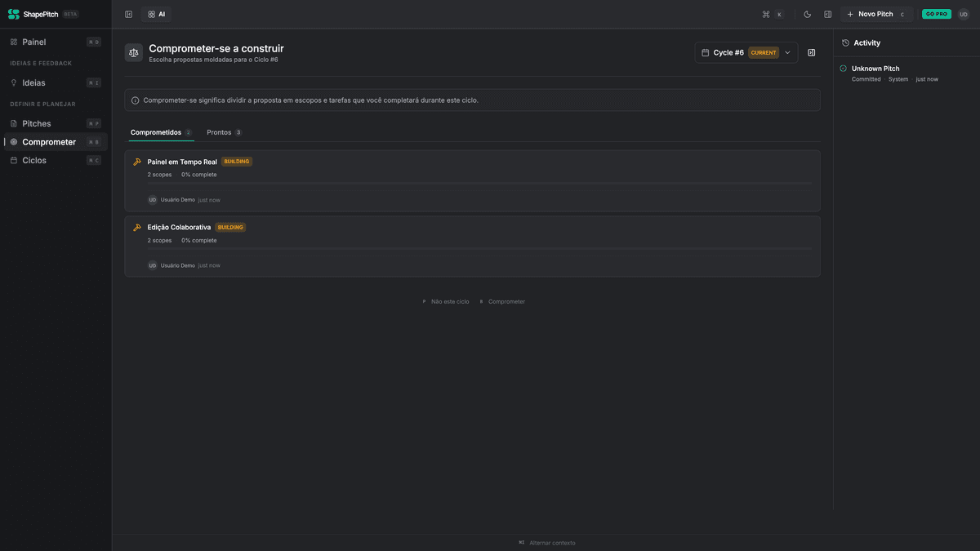Click the wrench icon on Painel em Tempo Real
This screenshot has height=551, width=980.
pos(137,161)
